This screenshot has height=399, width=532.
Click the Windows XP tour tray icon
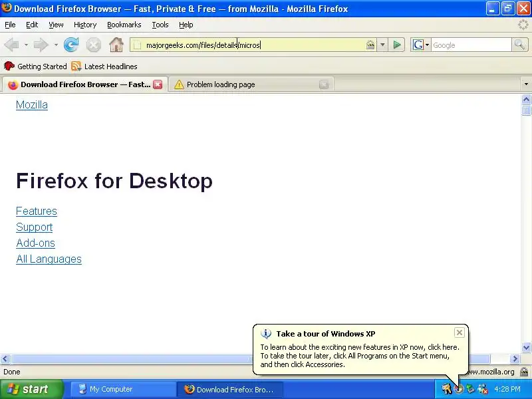click(x=459, y=389)
